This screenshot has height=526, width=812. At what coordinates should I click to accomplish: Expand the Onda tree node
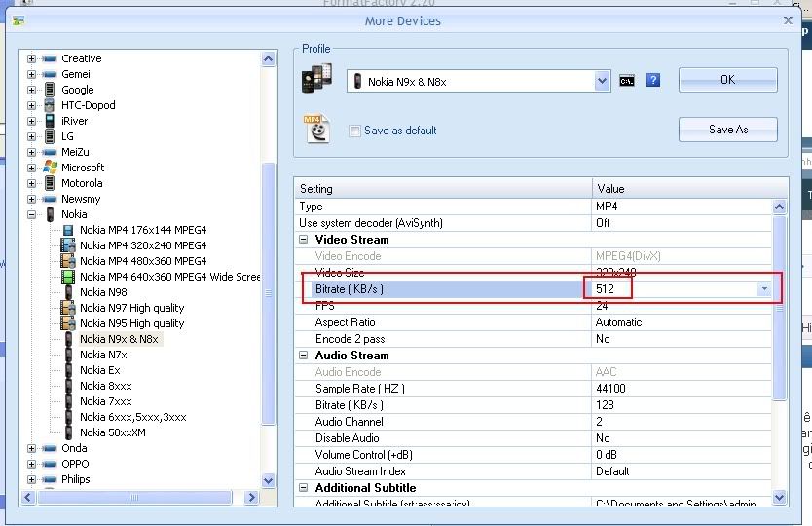31,448
